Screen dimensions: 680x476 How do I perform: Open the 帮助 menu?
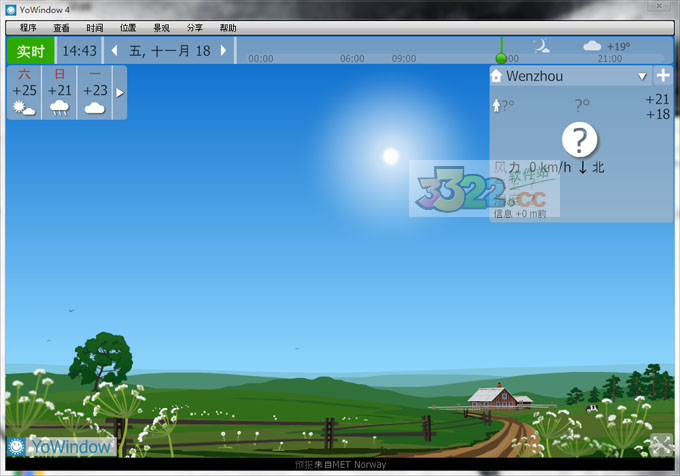(x=228, y=28)
